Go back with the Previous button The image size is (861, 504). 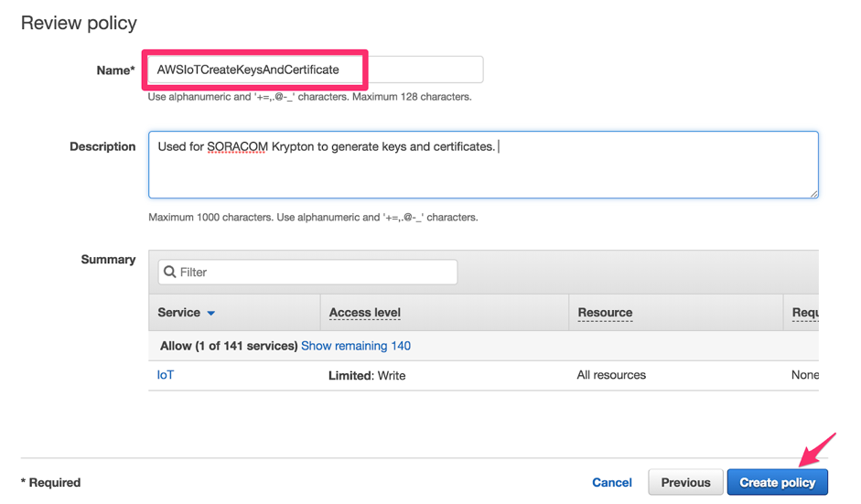coord(685,482)
